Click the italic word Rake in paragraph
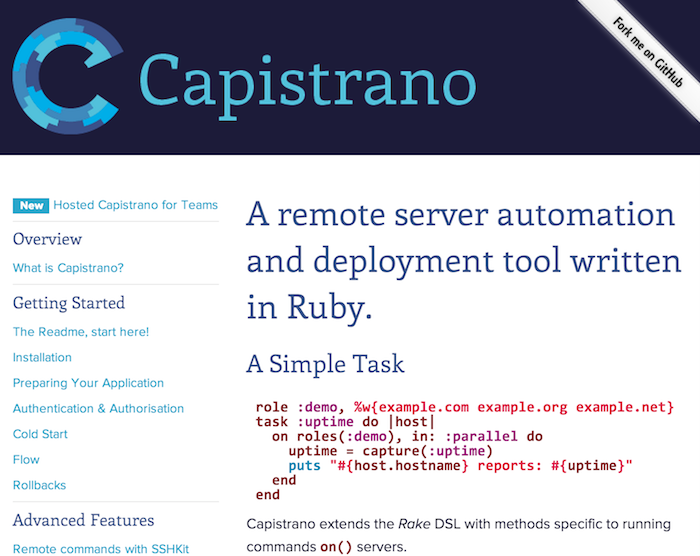Screen dimensions: 700x556 (x=414, y=524)
